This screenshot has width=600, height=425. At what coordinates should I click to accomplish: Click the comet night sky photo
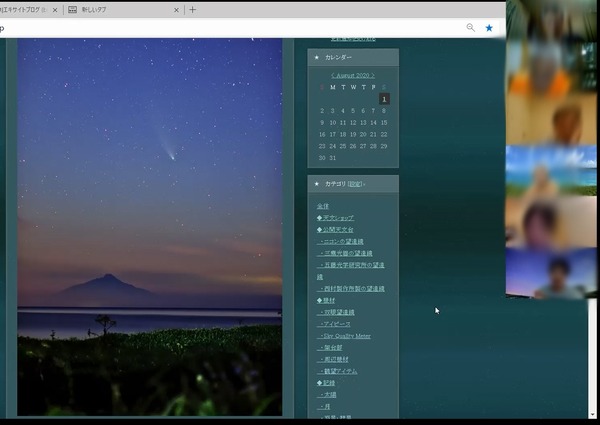150,227
